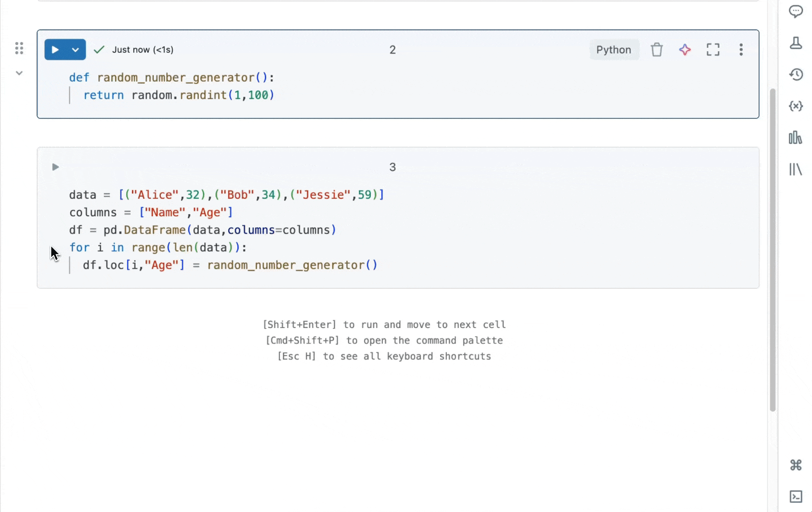Viewport: 812px width, 512px height.
Task: Collapse cell 2 using the left chevron
Action: (19, 73)
